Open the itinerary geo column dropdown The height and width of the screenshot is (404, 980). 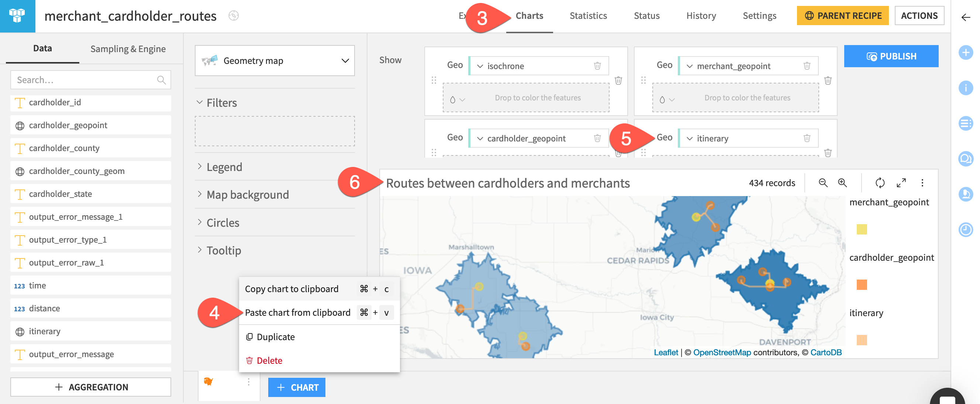pyautogui.click(x=690, y=138)
